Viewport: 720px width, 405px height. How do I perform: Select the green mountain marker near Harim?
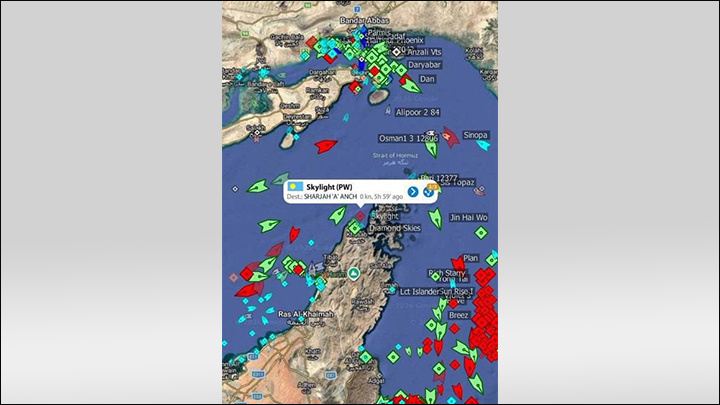[353, 274]
